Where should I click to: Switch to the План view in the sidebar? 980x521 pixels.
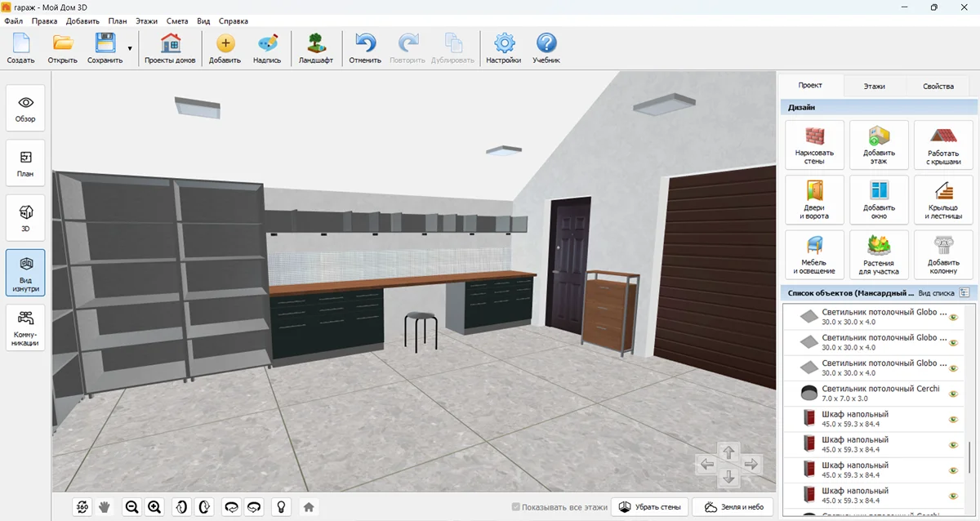25,163
